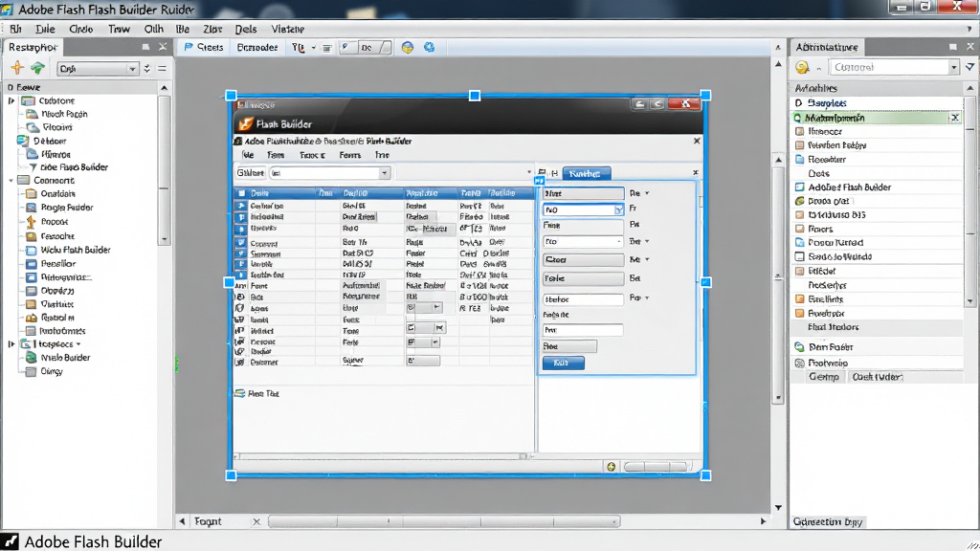The height and width of the screenshot is (551, 980).
Task: Open the 'Traw' menu in the main menu bar
Action: click(119, 29)
